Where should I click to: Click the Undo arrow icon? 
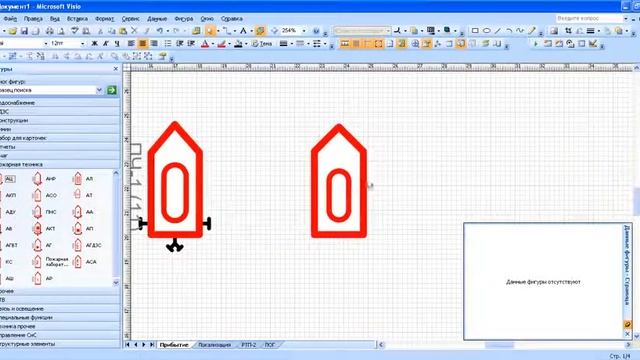[160, 31]
